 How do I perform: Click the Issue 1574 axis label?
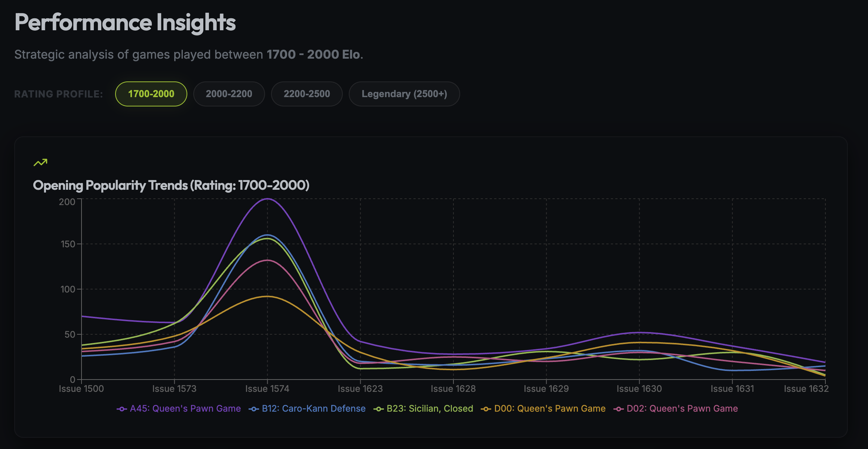(268, 388)
